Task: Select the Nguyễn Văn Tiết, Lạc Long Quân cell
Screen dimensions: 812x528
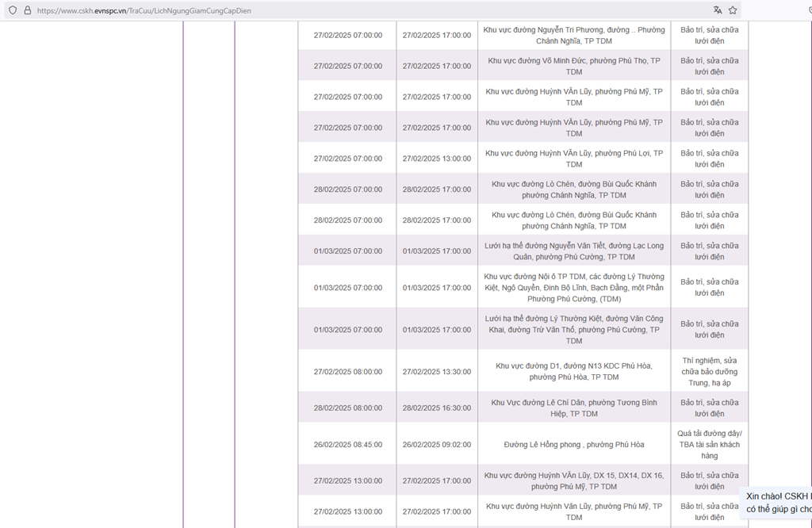Action: click(x=574, y=251)
